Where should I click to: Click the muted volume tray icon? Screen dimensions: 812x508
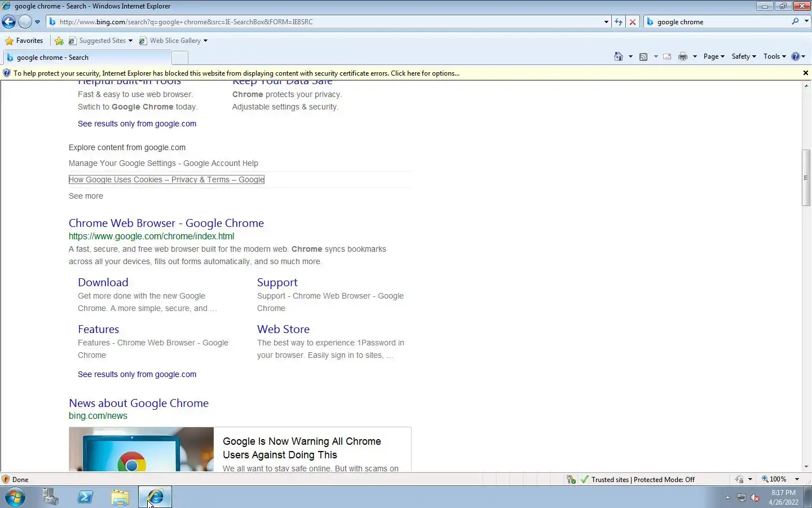755,497
